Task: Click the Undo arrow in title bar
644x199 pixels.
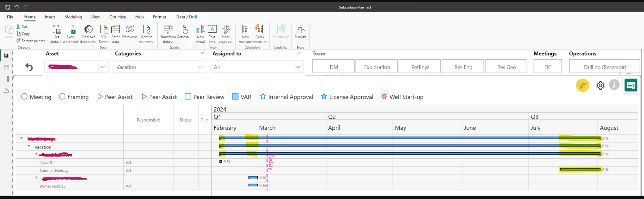Action: pyautogui.click(x=16, y=7)
